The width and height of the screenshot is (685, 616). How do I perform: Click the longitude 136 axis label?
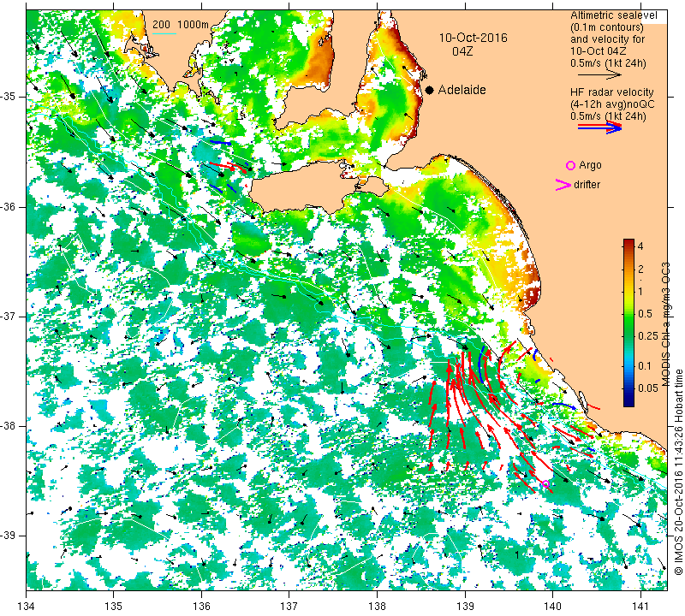click(x=201, y=606)
